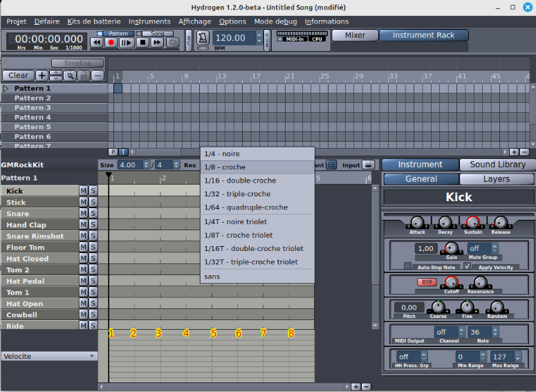
Task: Enable the Auto-Stop Note checkbox
Action: coord(407,266)
